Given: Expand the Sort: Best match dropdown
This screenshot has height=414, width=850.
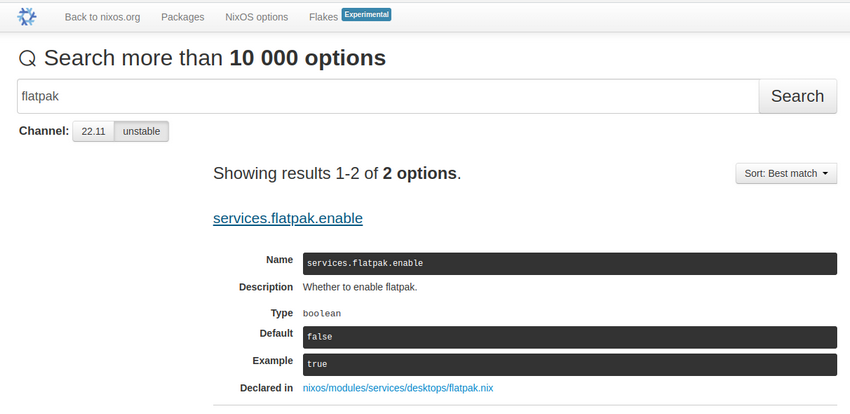Looking at the screenshot, I should (786, 173).
